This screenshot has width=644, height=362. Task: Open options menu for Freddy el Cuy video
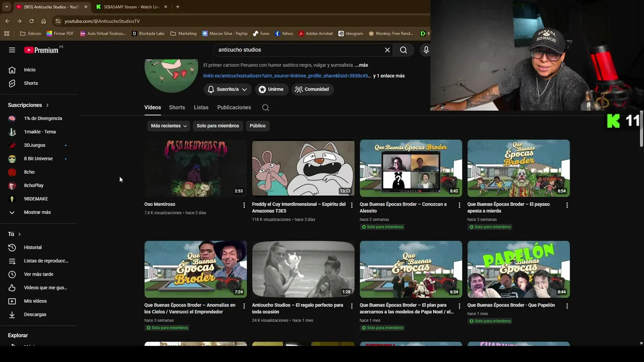(x=352, y=205)
